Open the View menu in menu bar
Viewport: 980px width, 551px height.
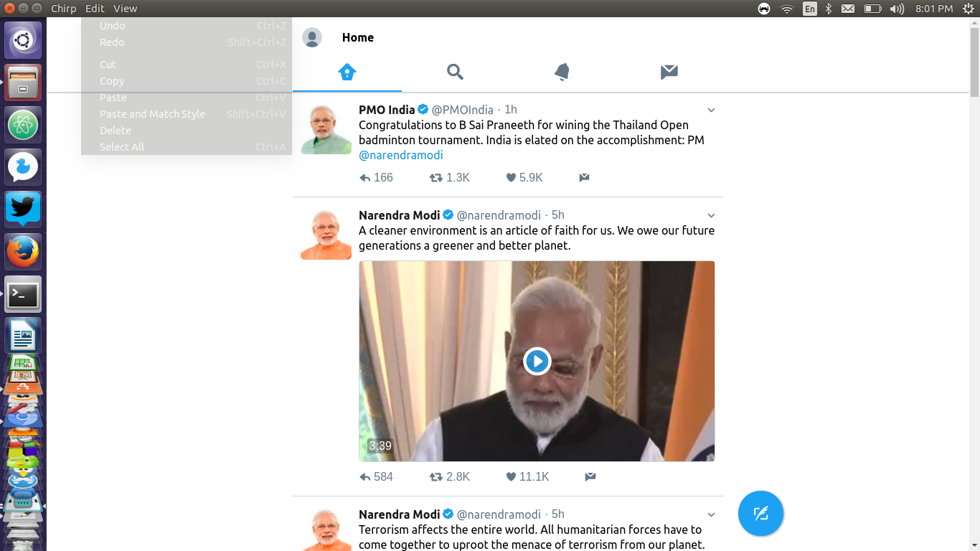click(125, 9)
